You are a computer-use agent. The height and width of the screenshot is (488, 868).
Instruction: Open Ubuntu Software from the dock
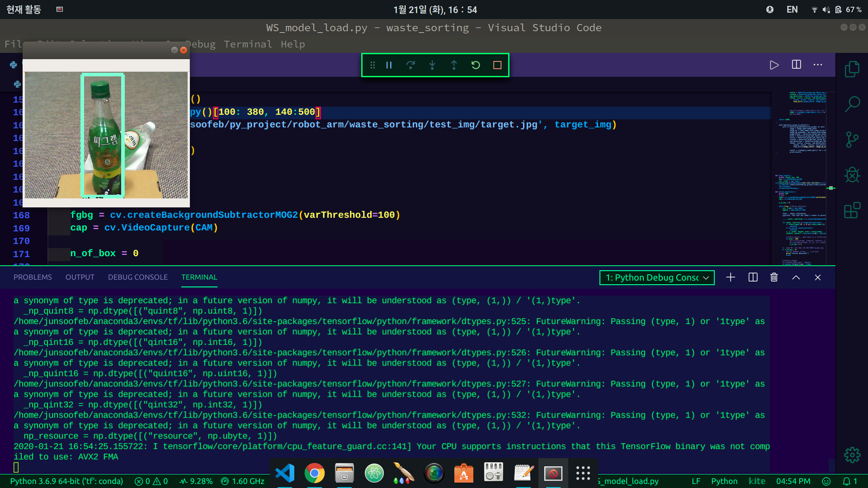(x=464, y=473)
